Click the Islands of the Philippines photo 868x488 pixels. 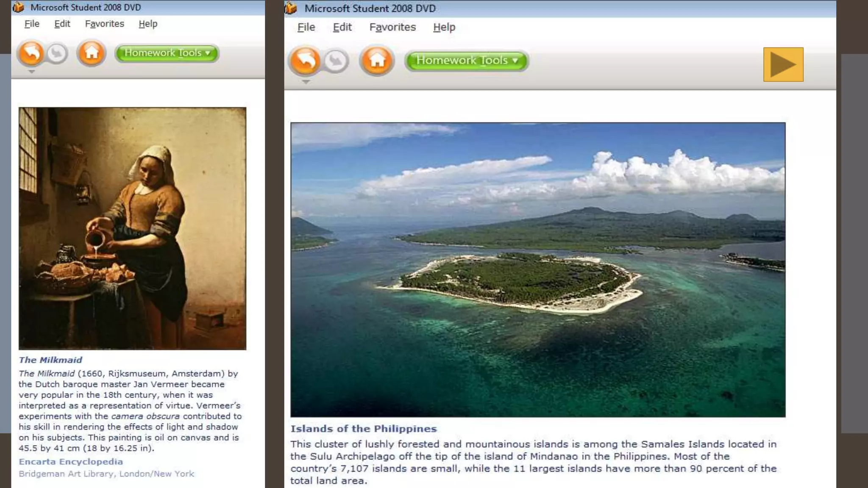tap(537, 270)
